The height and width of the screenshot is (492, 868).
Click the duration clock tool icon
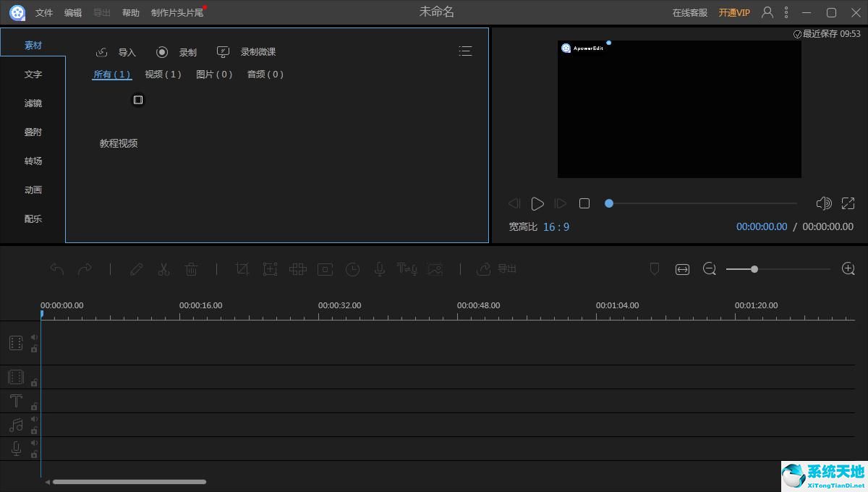[352, 269]
